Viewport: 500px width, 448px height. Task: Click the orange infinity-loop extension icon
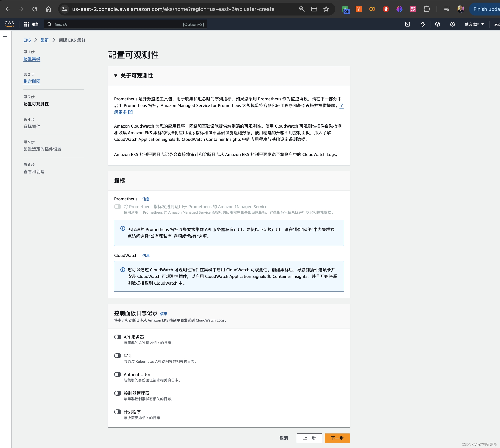point(372,9)
